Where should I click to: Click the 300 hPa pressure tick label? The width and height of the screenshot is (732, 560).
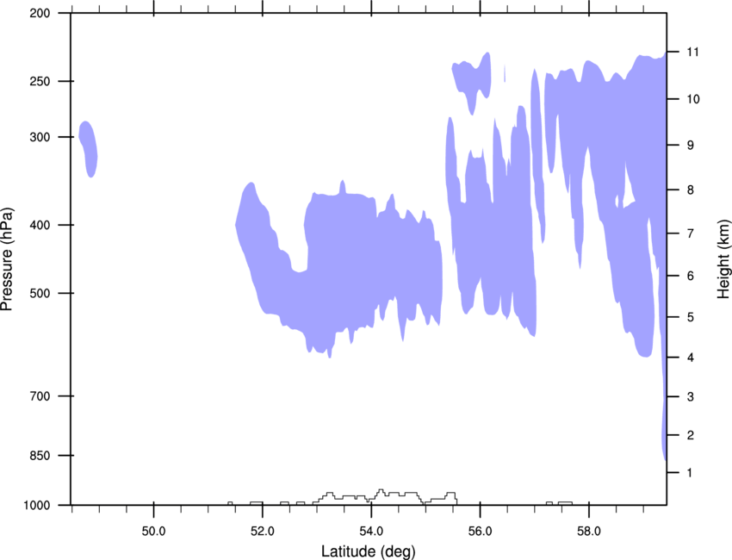[40, 137]
